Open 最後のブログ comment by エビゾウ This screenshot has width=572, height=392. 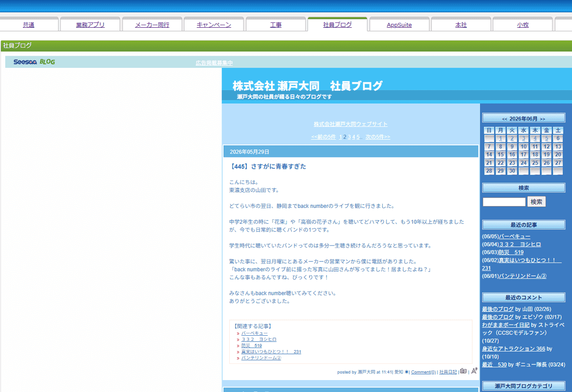pyautogui.click(x=498, y=317)
